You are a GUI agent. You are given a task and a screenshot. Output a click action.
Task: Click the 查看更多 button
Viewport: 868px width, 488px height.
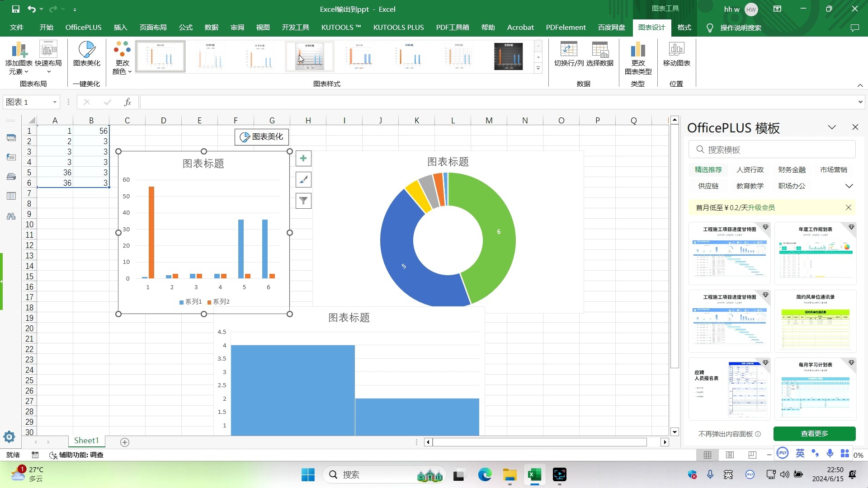(815, 433)
